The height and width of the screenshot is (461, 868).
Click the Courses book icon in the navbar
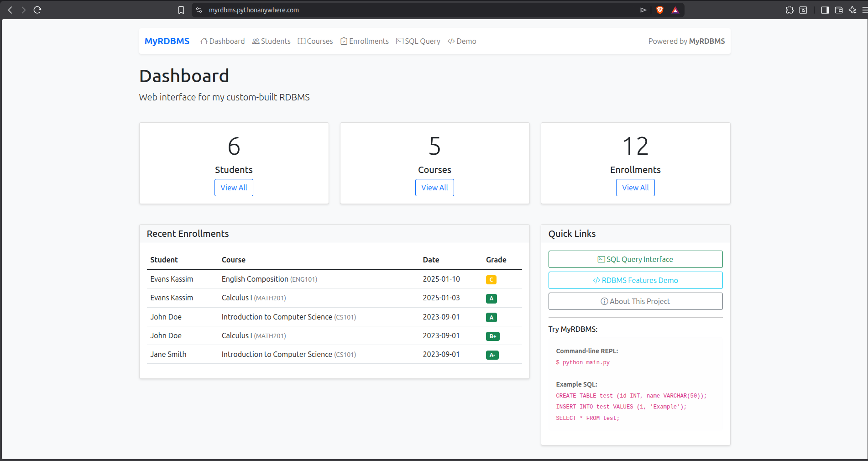tap(301, 41)
